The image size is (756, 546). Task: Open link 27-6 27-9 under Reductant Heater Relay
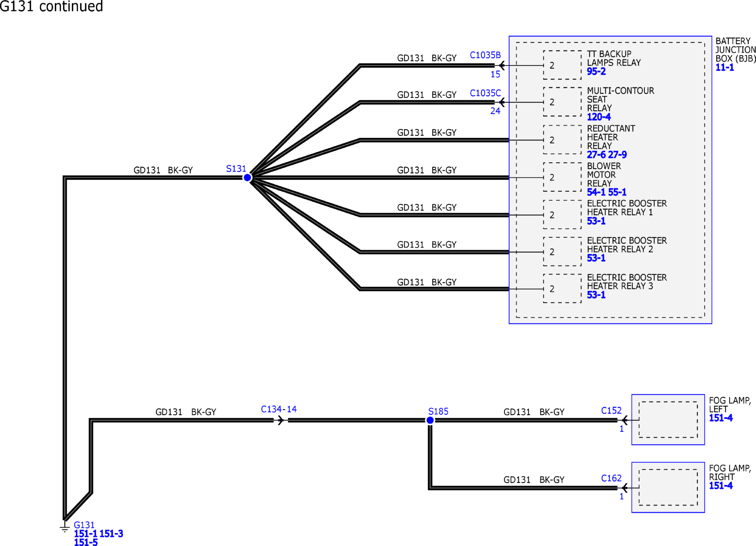coord(607,155)
